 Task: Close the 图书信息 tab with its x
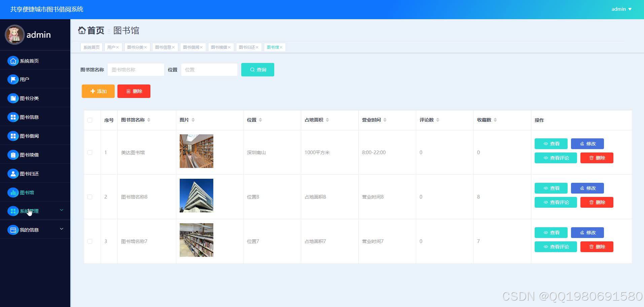pyautogui.click(x=173, y=47)
